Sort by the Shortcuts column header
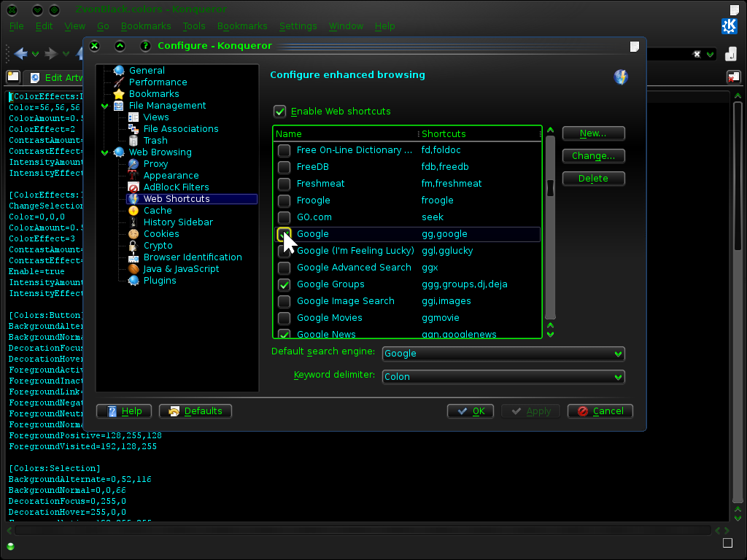Viewport: 747px width, 560px height. coord(480,134)
